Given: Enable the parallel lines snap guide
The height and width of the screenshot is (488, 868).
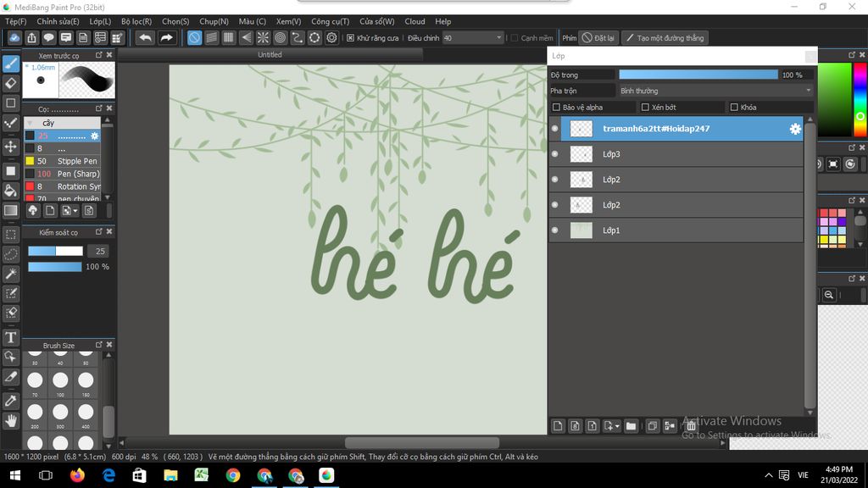Looking at the screenshot, I should point(211,37).
